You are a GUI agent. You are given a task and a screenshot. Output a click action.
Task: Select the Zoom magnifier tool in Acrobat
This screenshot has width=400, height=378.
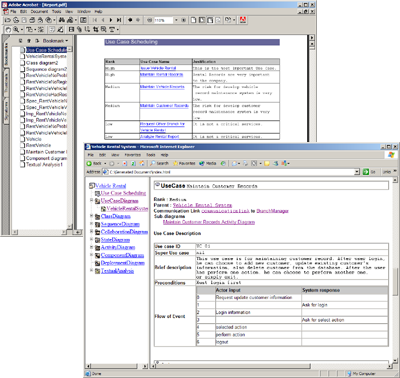point(16,29)
